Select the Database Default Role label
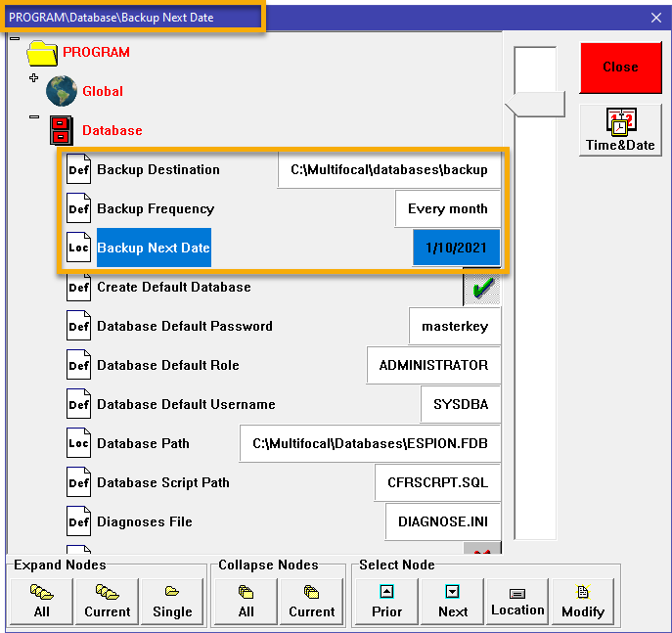This screenshot has height=633, width=672. pos(168,365)
